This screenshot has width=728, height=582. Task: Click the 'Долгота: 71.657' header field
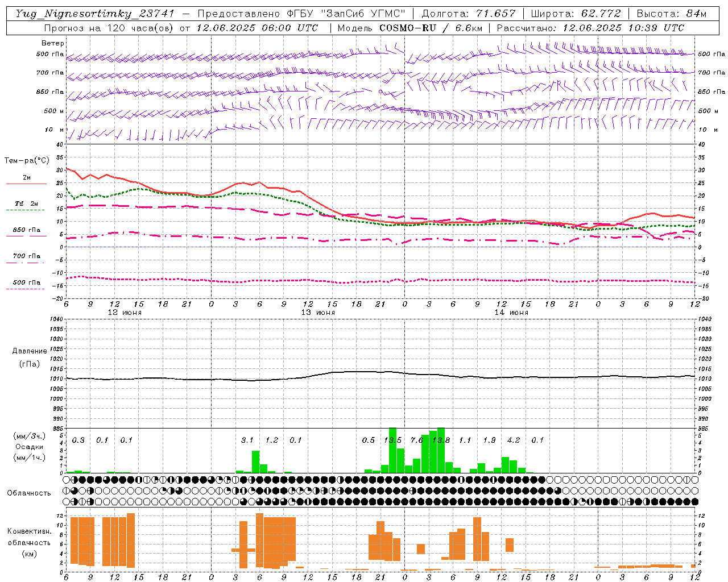point(469,14)
